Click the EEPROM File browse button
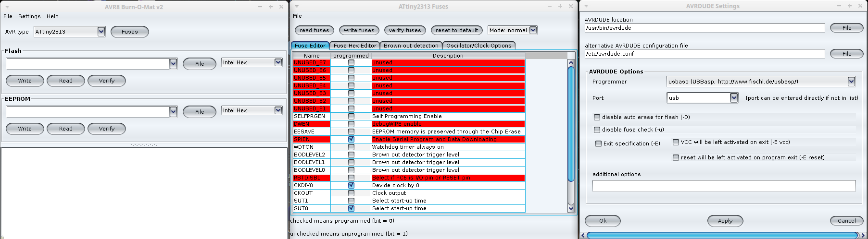Viewport: 868px width, 239px height. (200, 112)
